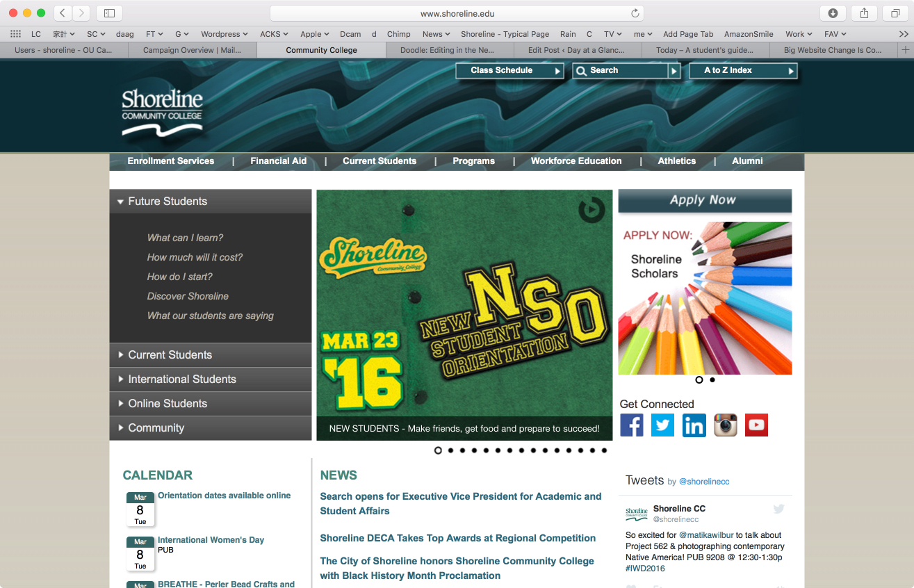
Task: Select the second dot under Apply Now carousel
Action: pos(712,379)
